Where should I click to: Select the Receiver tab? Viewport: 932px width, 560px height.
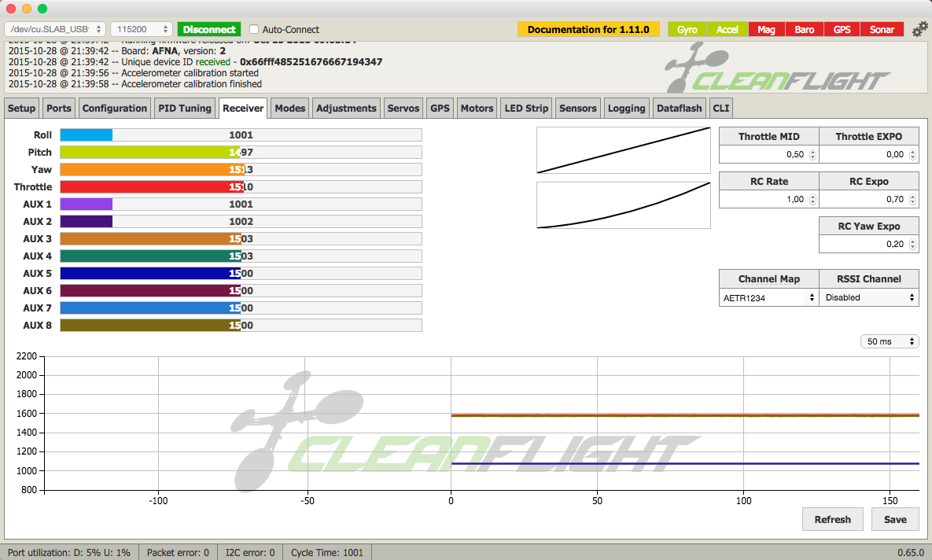coord(243,109)
